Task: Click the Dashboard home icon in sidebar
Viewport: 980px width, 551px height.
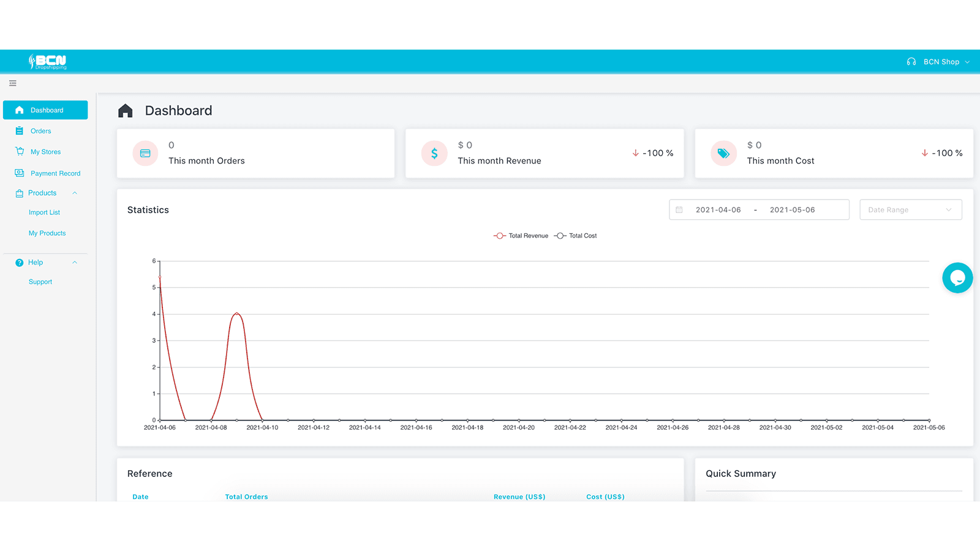Action: pos(20,110)
